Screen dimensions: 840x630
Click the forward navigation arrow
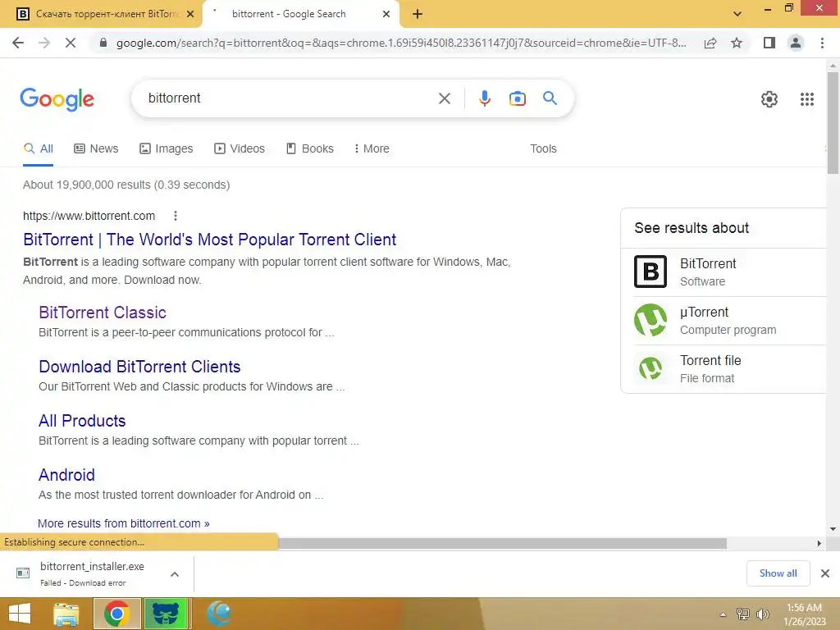point(44,43)
